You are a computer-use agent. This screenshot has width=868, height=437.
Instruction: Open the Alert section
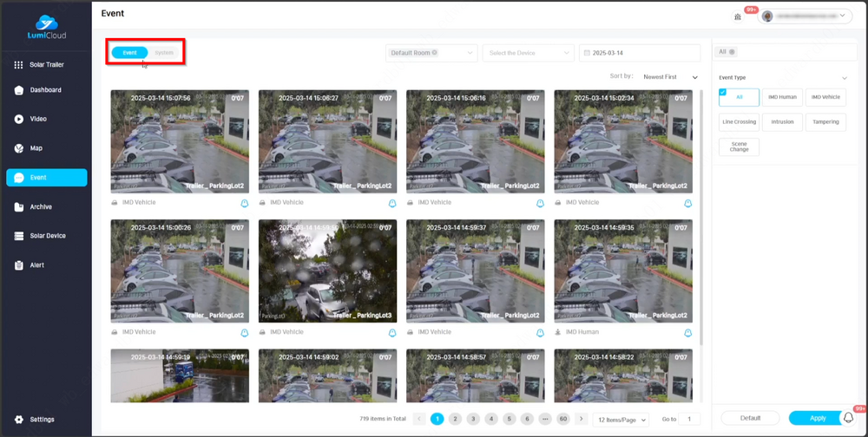tap(36, 265)
